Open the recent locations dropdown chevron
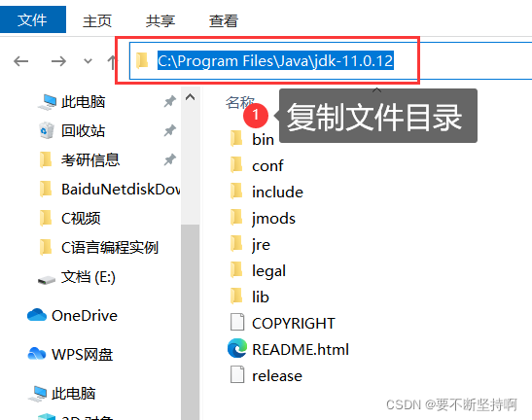 (x=88, y=61)
